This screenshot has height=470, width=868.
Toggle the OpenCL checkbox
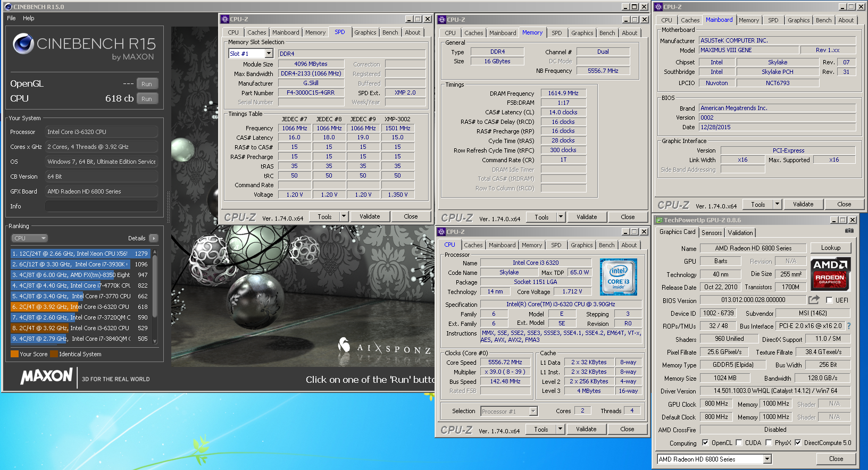pos(705,443)
